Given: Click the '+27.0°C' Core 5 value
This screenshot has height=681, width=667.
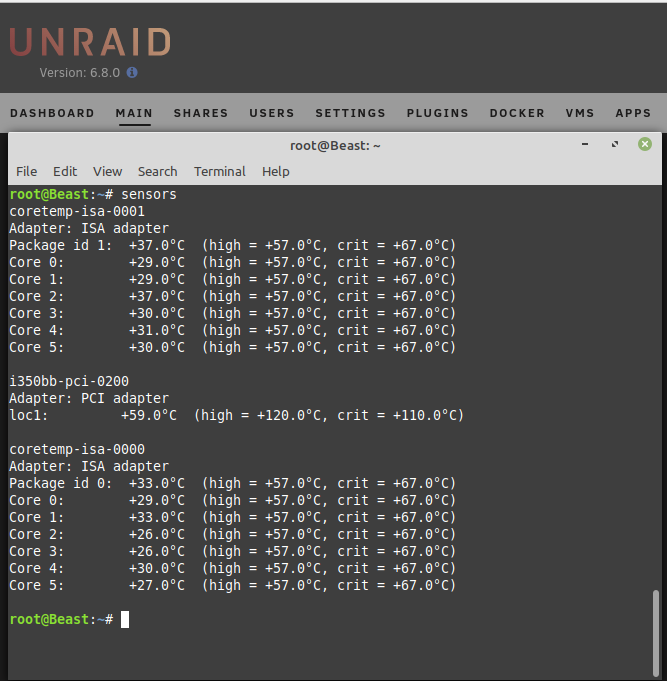Looking at the screenshot, I should (157, 585).
